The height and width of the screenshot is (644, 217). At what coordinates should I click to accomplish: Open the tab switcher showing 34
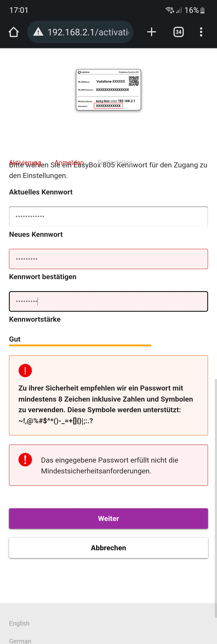(x=178, y=32)
